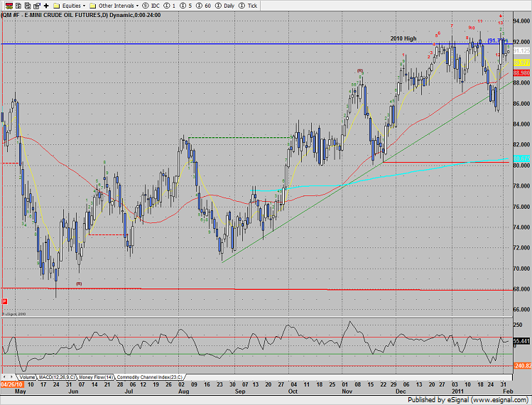Click the 65.441 CCI value label
The width and height of the screenshot is (532, 405).
[522, 341]
